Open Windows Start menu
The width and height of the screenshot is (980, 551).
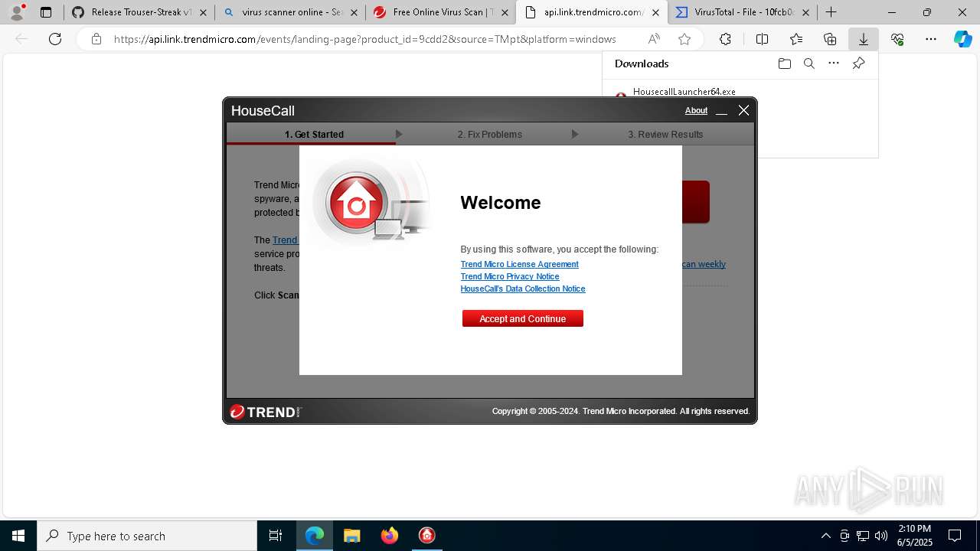click(18, 536)
